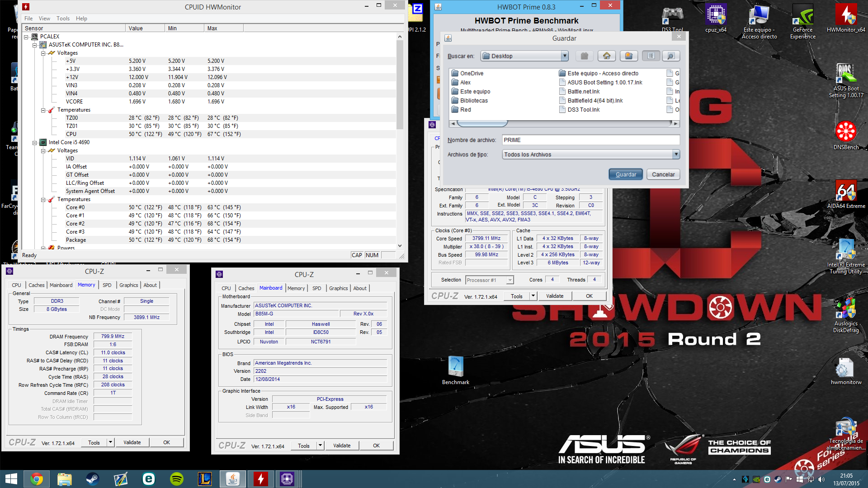The width and height of the screenshot is (868, 488).
Task: Open Tools dropdown arrow in CPU-Z Mainboard window
Action: pos(320,446)
